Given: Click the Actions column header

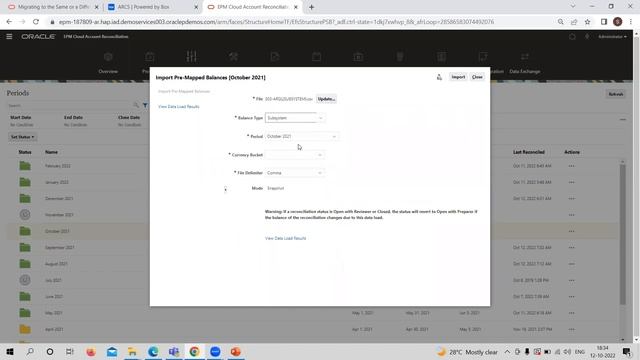Looking at the screenshot, I should click(571, 152).
